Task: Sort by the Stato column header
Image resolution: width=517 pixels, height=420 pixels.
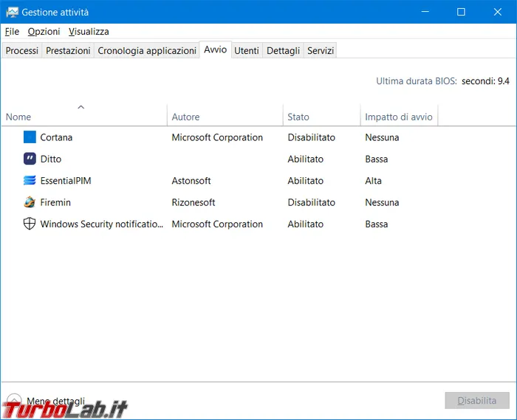Action: (x=321, y=115)
